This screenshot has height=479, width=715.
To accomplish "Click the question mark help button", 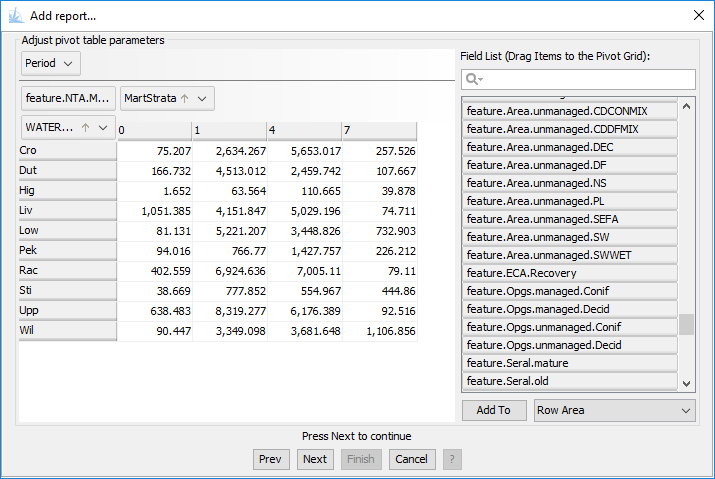I will point(452,459).
